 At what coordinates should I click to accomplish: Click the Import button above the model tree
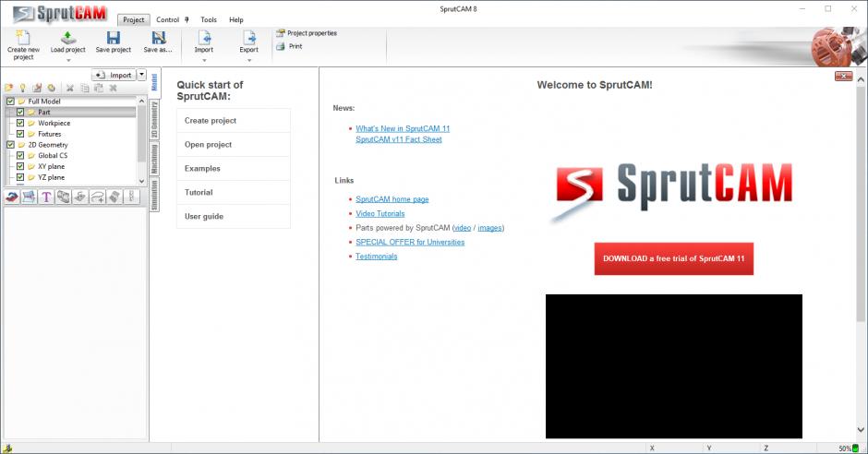pyautogui.click(x=114, y=75)
